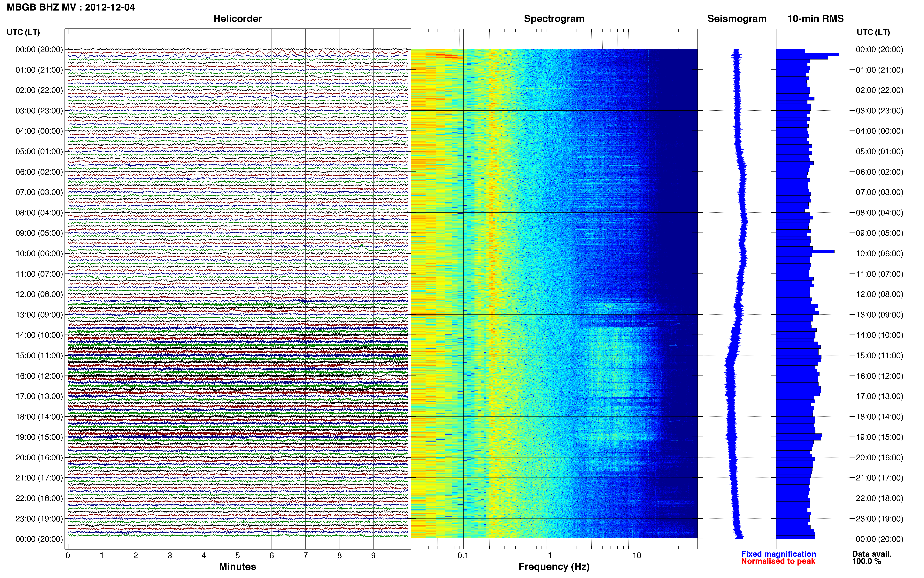Click the left '05:00 (01:00)' time label
The width and height of the screenshot is (924, 578).
coord(39,151)
